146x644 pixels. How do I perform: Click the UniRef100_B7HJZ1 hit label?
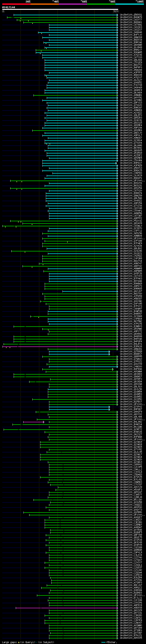(x=131, y=635)
